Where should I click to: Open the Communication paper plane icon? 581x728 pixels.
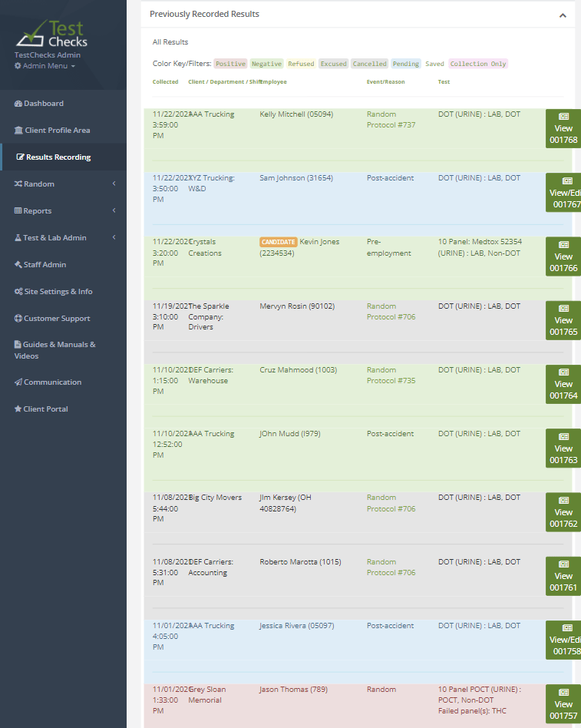coord(18,382)
